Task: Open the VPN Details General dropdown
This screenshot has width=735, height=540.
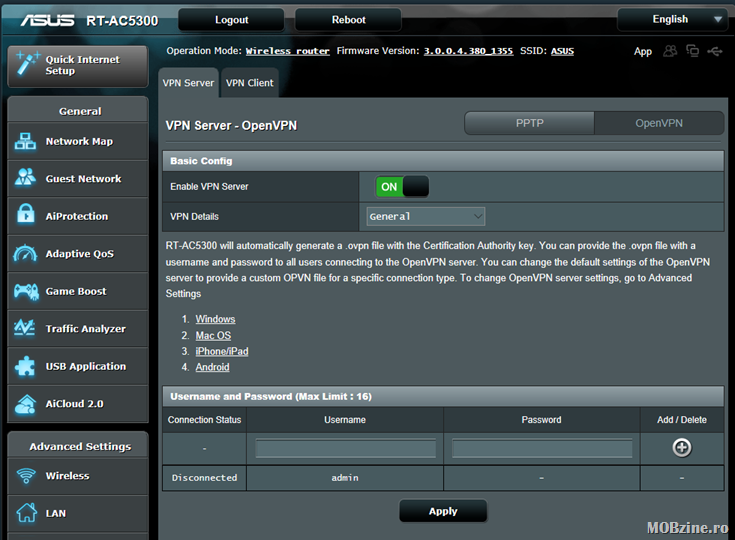Action: (x=426, y=217)
